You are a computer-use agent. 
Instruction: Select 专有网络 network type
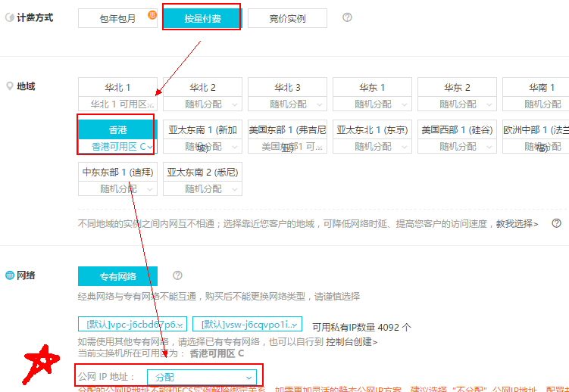pos(117,275)
